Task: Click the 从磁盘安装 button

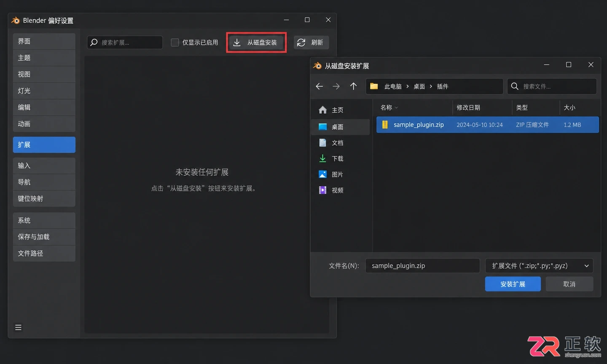Action: tap(256, 43)
